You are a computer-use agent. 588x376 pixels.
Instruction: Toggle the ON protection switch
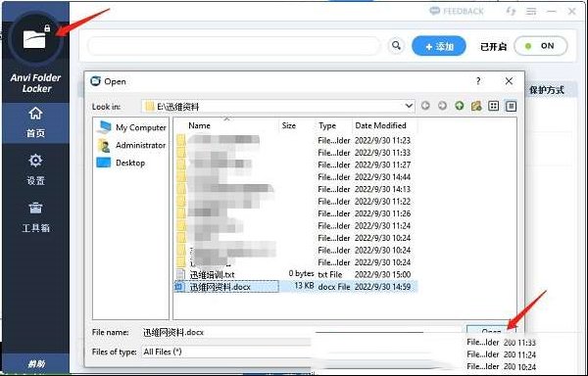pyautogui.click(x=540, y=46)
